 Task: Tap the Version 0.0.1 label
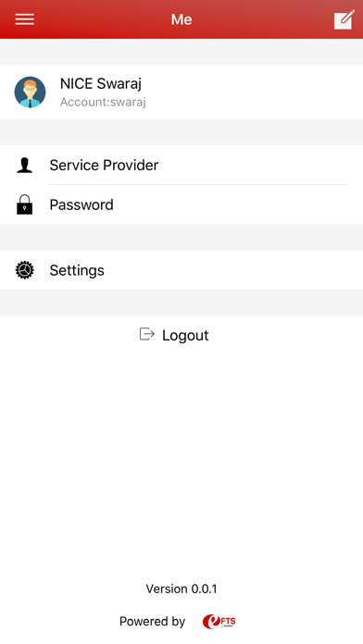pyautogui.click(x=181, y=589)
